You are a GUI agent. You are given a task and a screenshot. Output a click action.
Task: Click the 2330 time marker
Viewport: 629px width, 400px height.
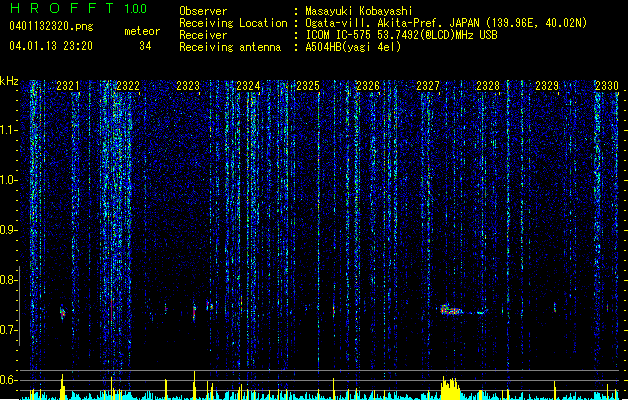coord(607,85)
